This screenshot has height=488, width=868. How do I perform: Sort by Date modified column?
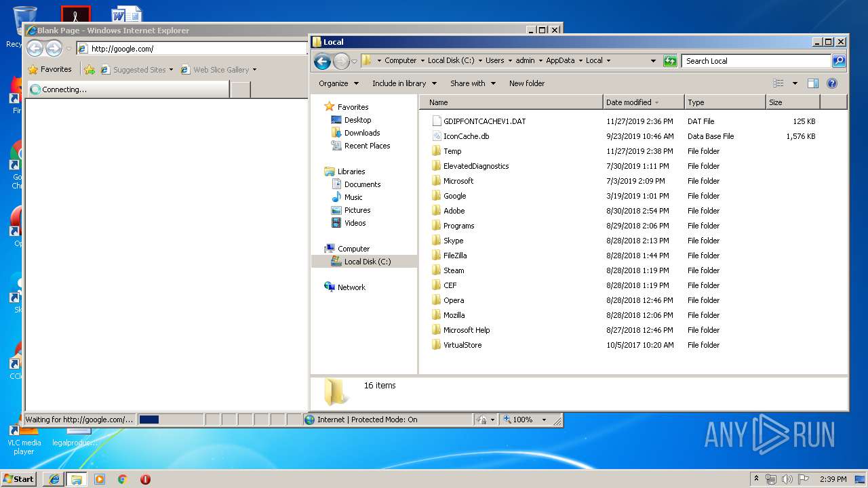[x=644, y=102]
